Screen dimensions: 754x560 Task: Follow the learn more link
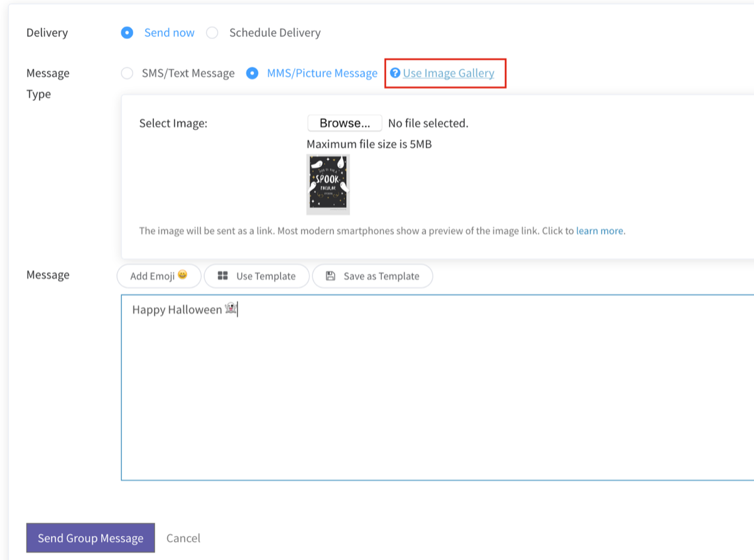(599, 230)
